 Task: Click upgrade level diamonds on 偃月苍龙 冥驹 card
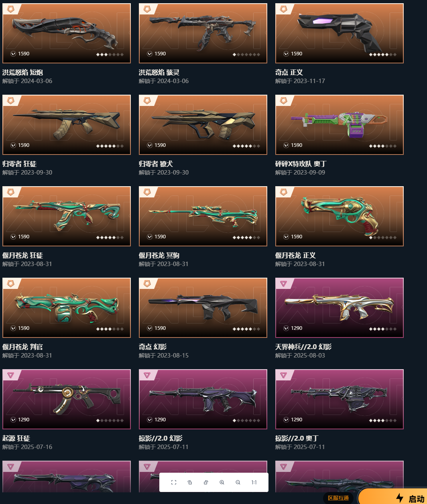point(246,238)
